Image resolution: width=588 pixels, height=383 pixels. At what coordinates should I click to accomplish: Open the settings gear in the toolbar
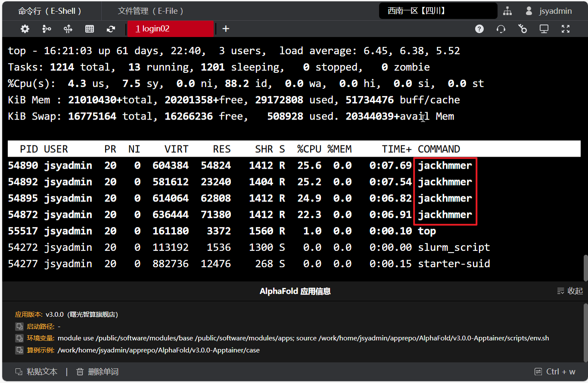pos(25,29)
